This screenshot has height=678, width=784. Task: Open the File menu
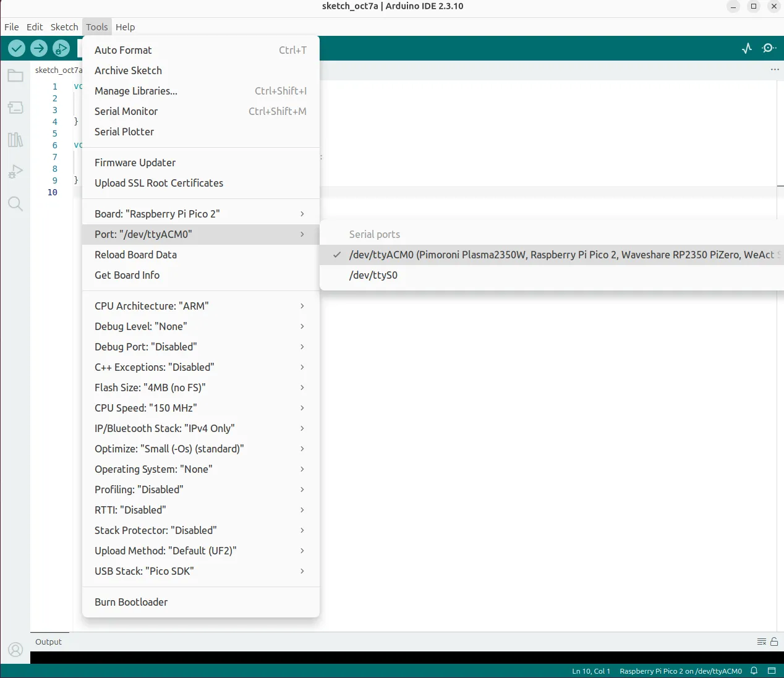click(x=12, y=27)
